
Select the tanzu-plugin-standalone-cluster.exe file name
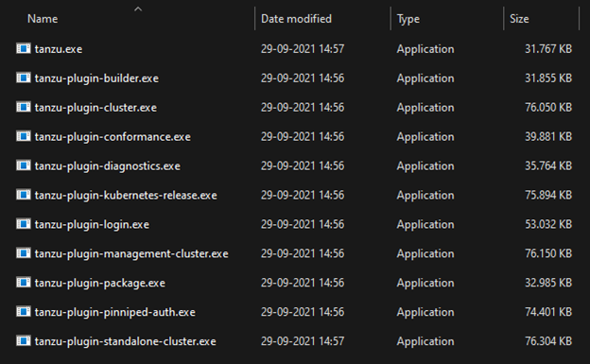126,341
